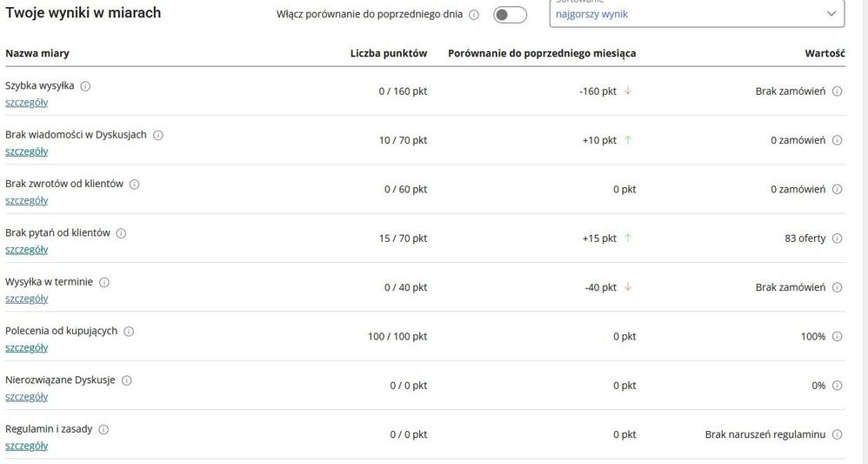This screenshot has width=868, height=464.
Task: Click info icon beside Brak naruszeń regulaminu
Action: pyautogui.click(x=837, y=434)
